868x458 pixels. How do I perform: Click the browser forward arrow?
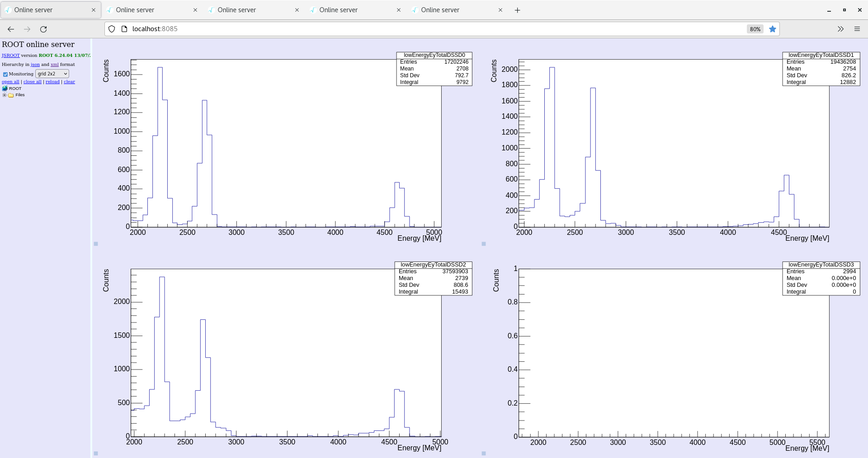(27, 29)
